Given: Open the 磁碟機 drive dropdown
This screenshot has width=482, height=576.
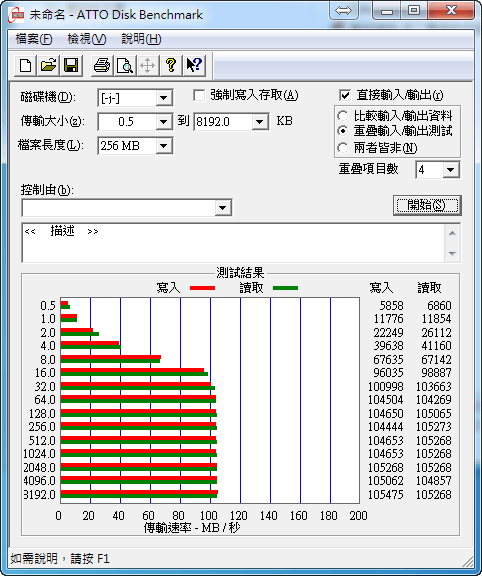Looking at the screenshot, I should 163,98.
